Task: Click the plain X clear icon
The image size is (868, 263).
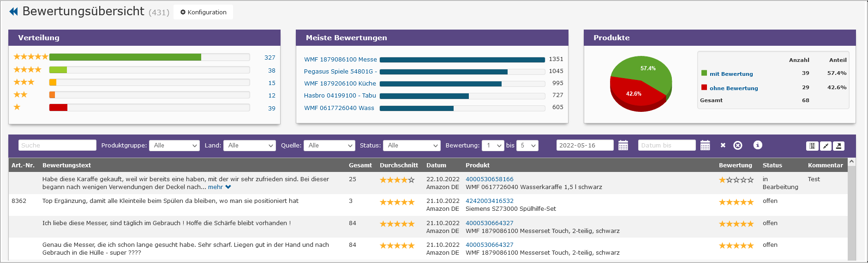Action: [723, 145]
